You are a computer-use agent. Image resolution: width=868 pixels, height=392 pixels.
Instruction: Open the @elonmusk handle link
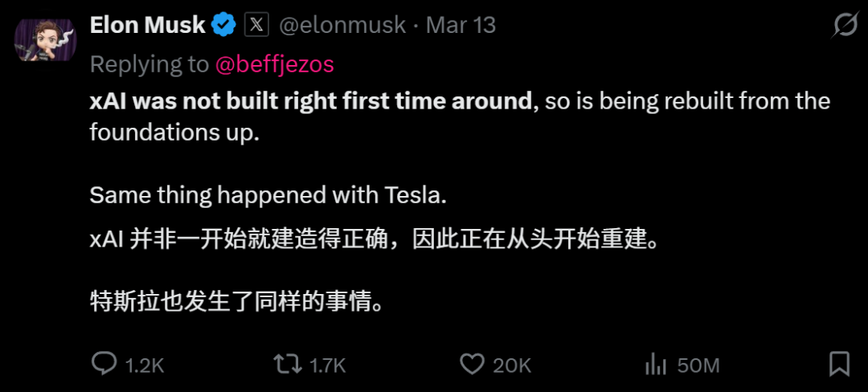(342, 26)
